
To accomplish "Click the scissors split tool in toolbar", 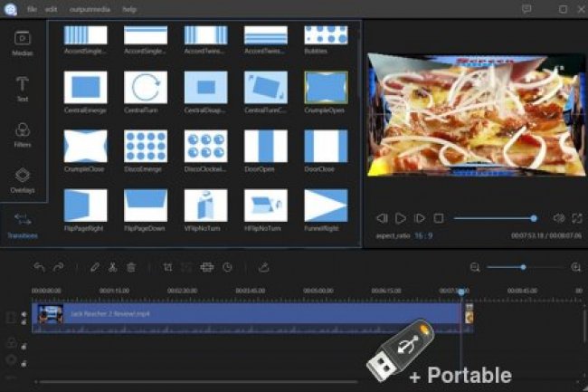I will (112, 267).
